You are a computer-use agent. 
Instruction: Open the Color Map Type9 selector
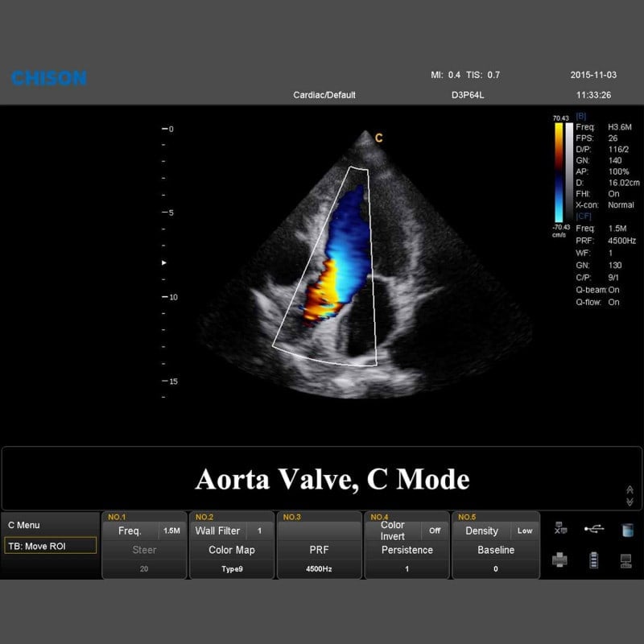tap(232, 550)
